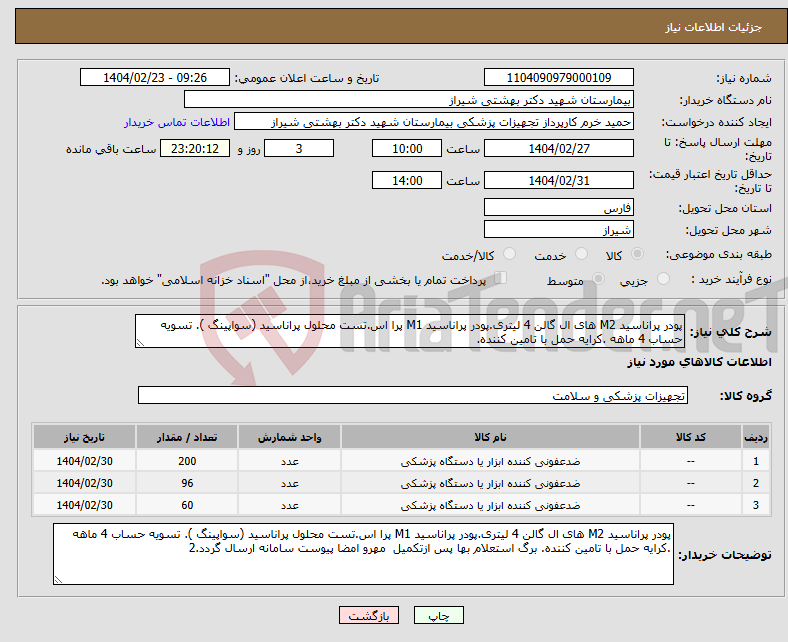Click the طبقه بندی موضوعی label

719,254
